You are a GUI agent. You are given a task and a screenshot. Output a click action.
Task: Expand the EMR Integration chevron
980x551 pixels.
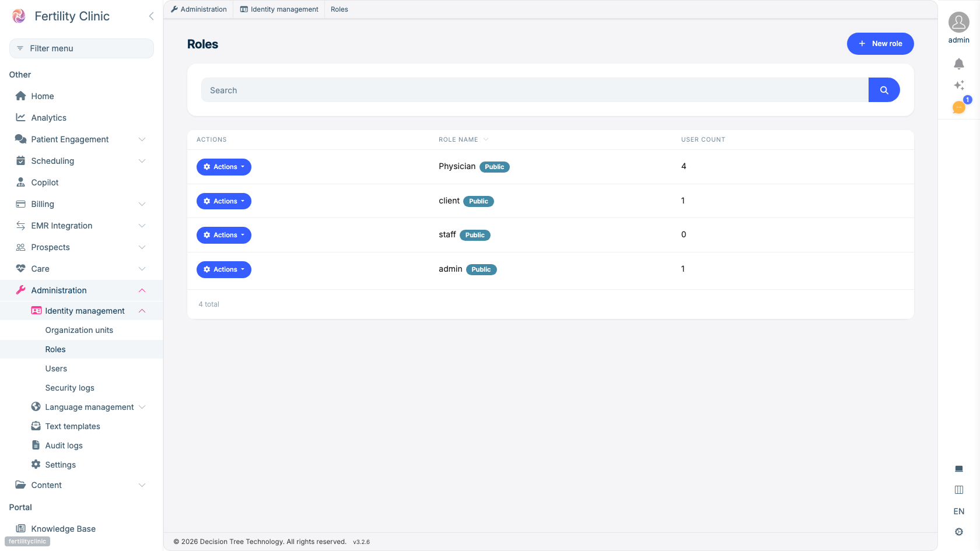[x=142, y=226]
